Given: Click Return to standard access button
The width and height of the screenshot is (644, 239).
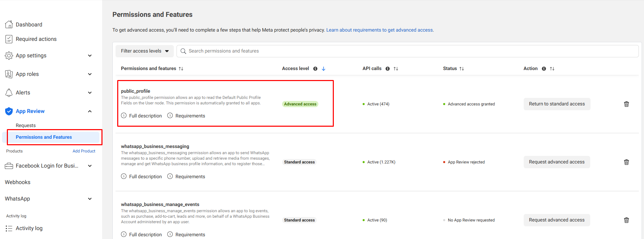Looking at the screenshot, I should [557, 104].
